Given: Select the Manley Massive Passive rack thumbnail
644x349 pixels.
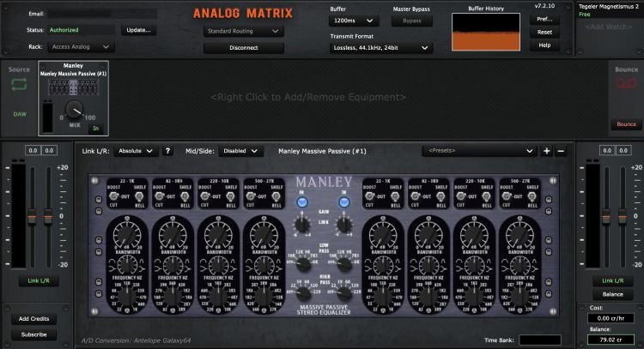Looking at the screenshot, I should pyautogui.click(x=73, y=87).
